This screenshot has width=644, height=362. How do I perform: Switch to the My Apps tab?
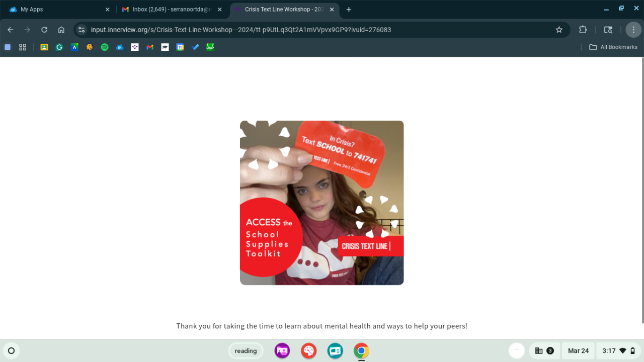point(59,10)
